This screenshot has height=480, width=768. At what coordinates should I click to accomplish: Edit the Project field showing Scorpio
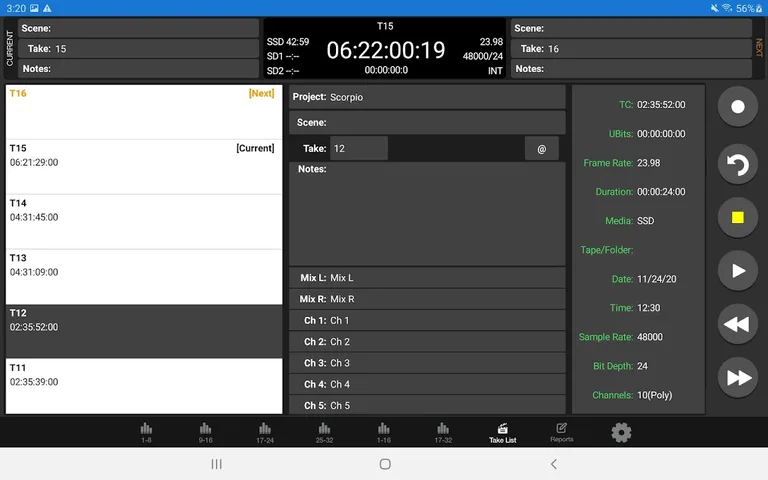(x=427, y=97)
